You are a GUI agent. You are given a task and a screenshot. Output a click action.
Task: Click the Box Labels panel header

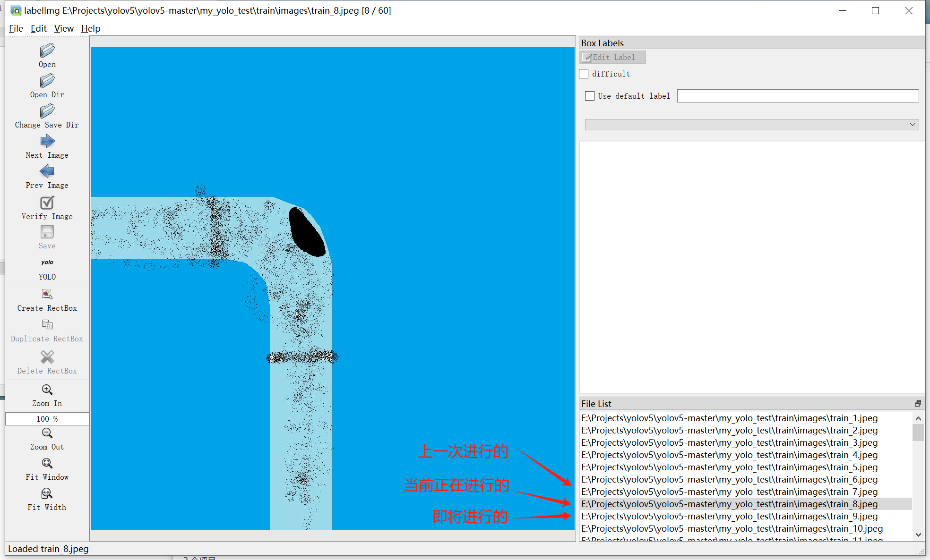coord(751,43)
